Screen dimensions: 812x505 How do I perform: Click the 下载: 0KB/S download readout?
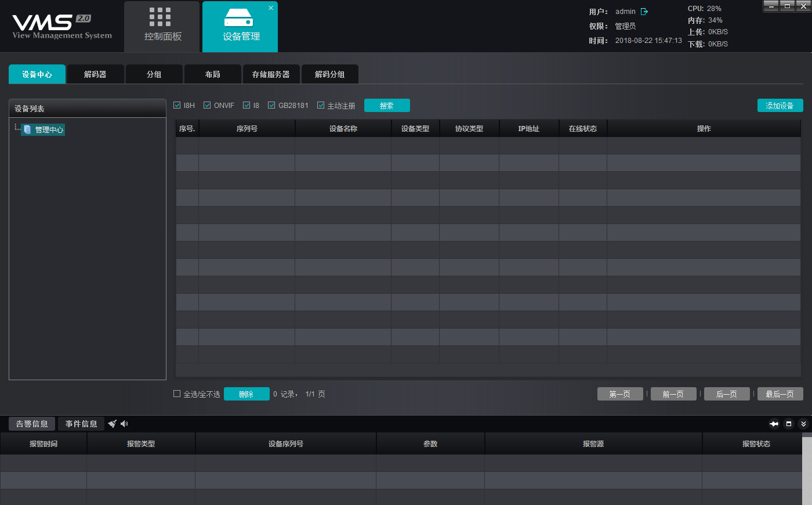click(708, 44)
